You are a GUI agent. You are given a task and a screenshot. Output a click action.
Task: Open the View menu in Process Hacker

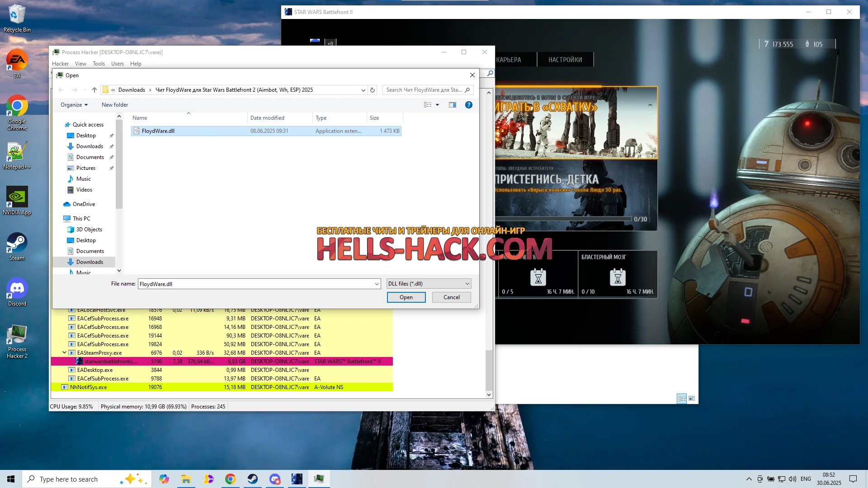tap(80, 64)
